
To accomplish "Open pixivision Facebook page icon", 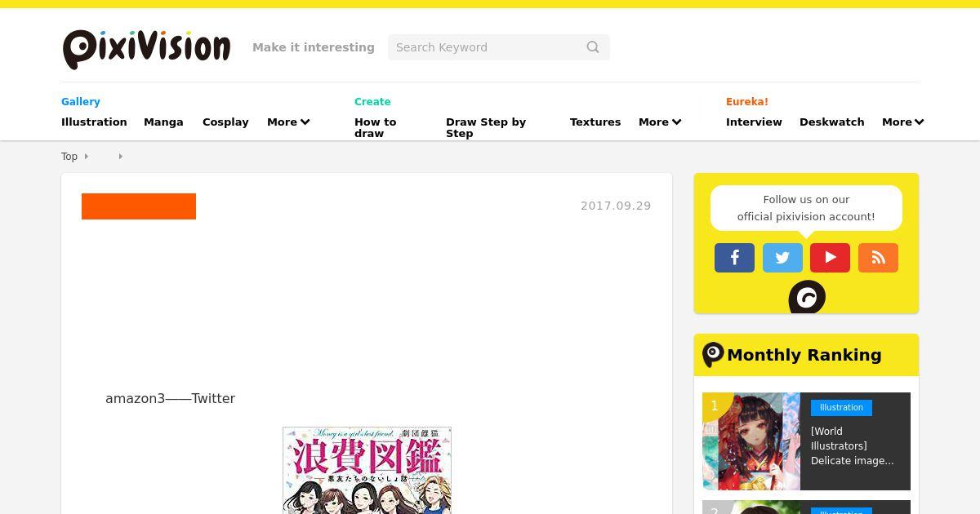I will point(734,258).
